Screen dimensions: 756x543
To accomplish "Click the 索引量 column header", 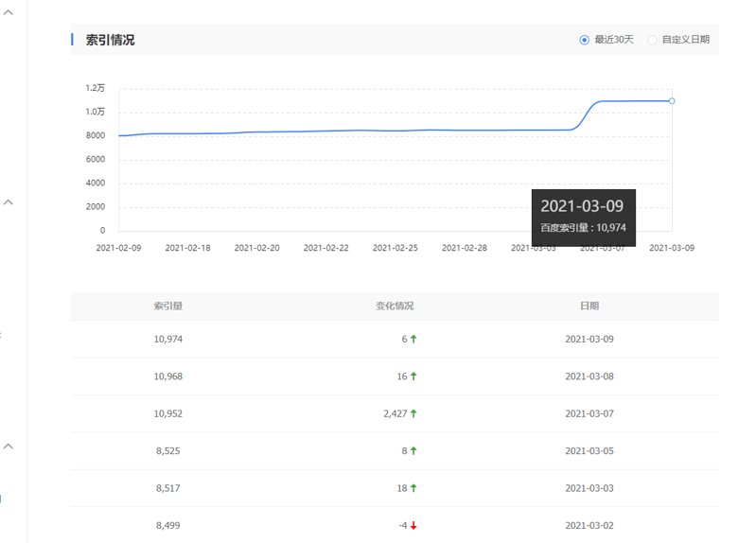I will pos(168,307).
